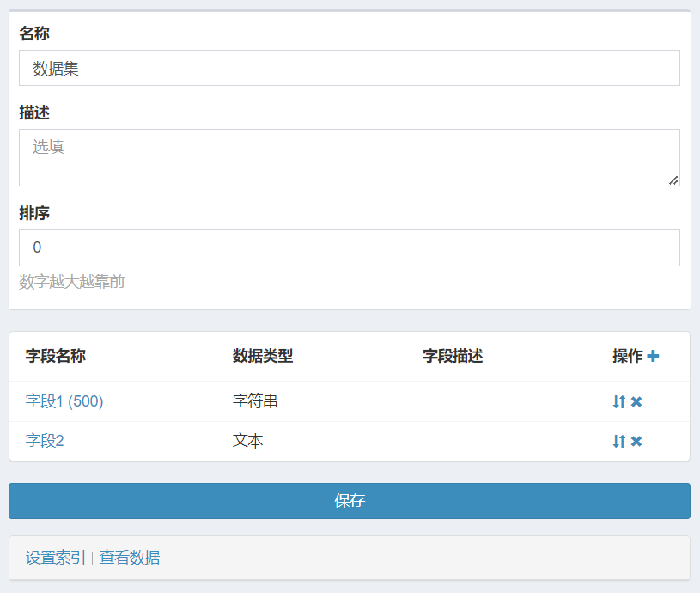The width and height of the screenshot is (700, 593).
Task: Delete 字段1 using the X icon
Action: tap(636, 401)
